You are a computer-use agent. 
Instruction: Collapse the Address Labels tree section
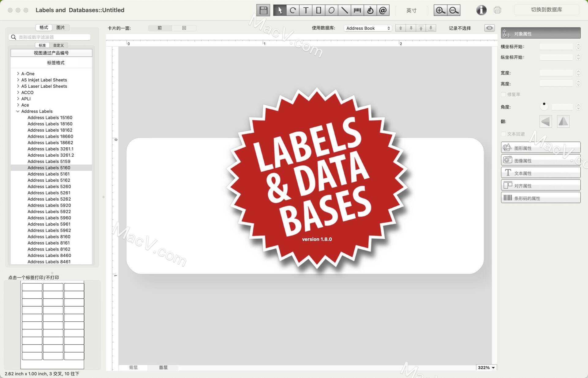click(x=18, y=111)
